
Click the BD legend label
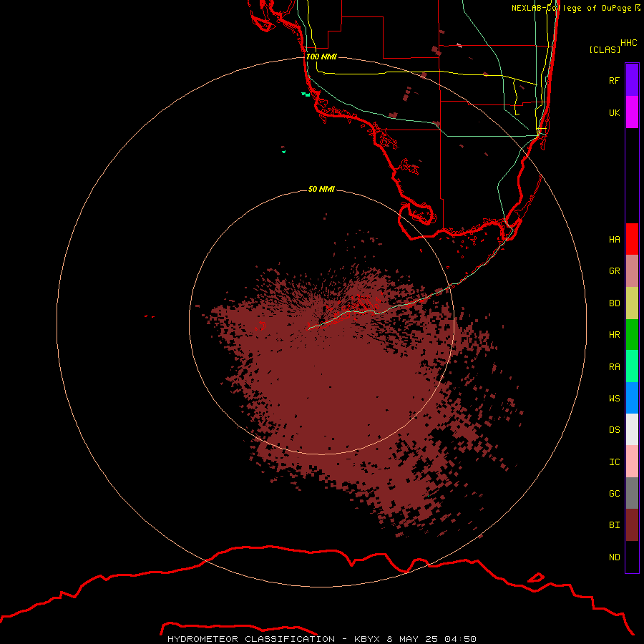tap(614, 303)
